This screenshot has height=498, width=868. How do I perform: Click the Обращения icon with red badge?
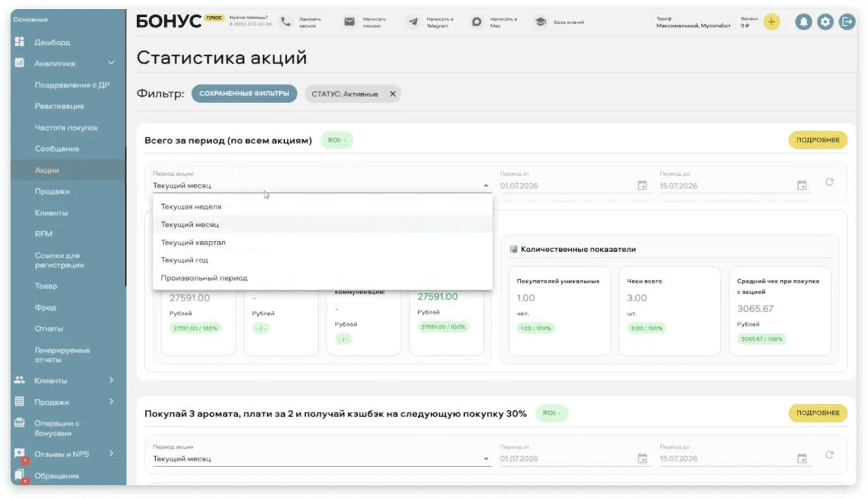click(20, 476)
